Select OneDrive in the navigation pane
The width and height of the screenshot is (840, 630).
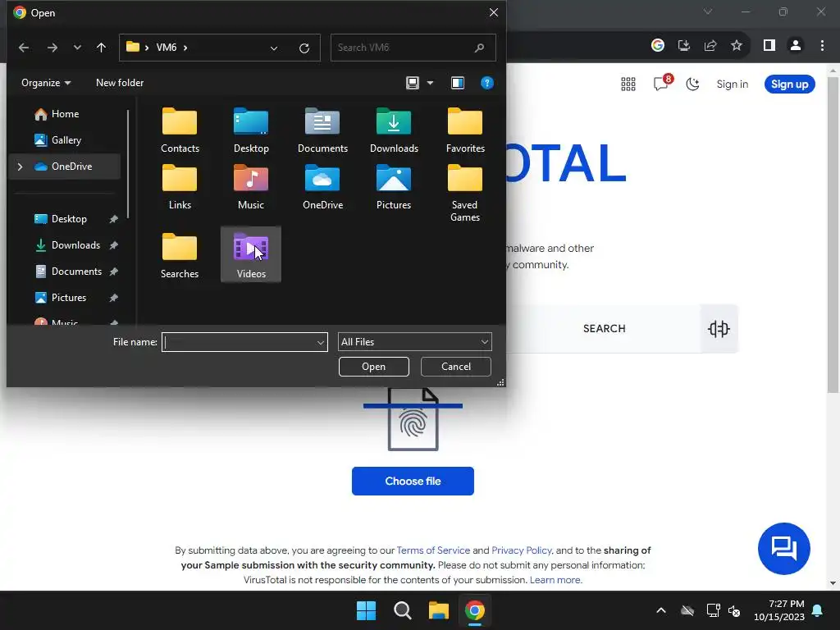click(x=64, y=167)
